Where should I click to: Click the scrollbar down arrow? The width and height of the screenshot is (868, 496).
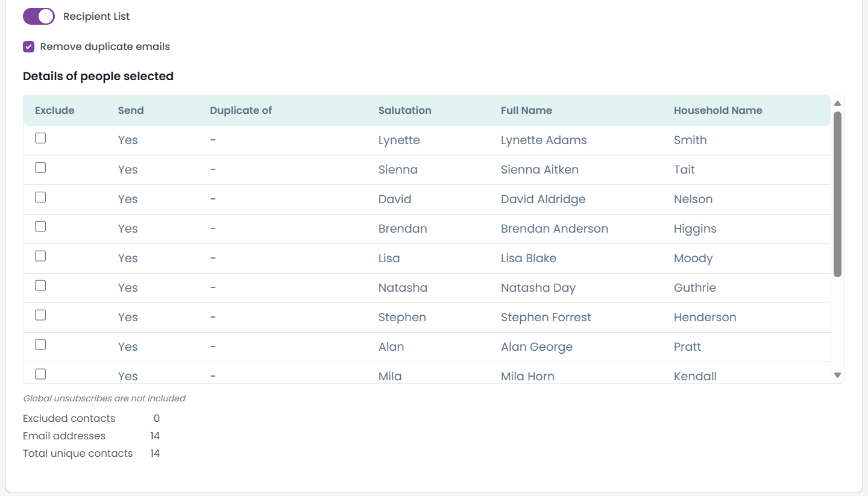(837, 375)
